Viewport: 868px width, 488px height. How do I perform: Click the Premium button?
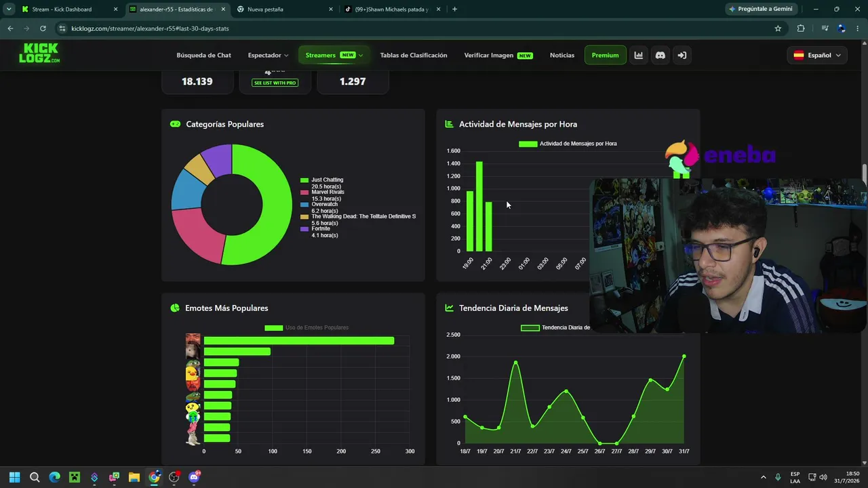(605, 56)
